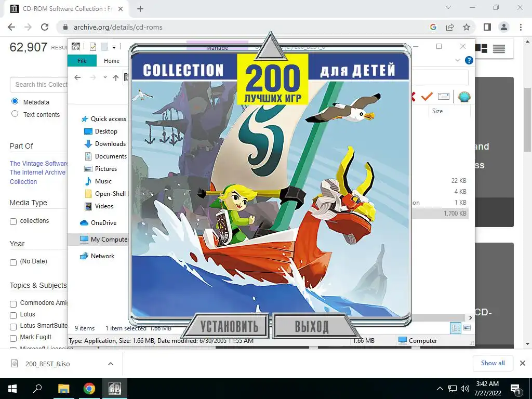The height and width of the screenshot is (399, 532).
Task: Click the orange checkmark toolbar icon
Action: pos(427,97)
